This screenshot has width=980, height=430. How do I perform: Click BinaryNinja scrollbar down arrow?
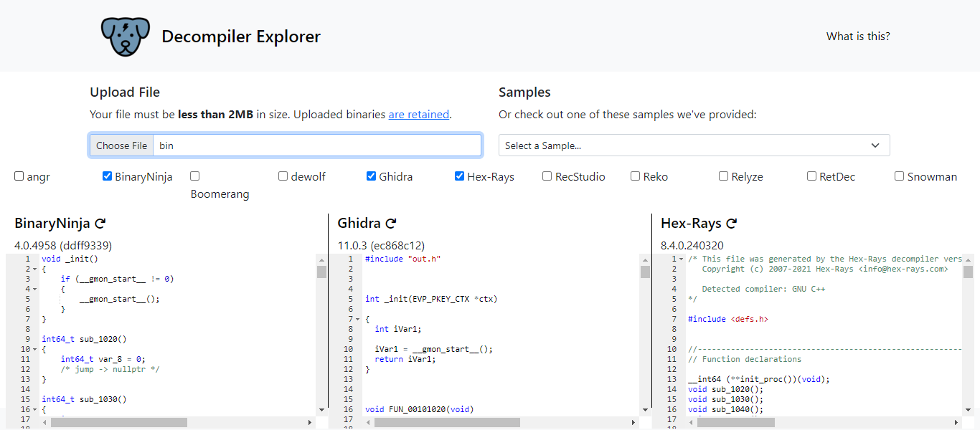[322, 410]
